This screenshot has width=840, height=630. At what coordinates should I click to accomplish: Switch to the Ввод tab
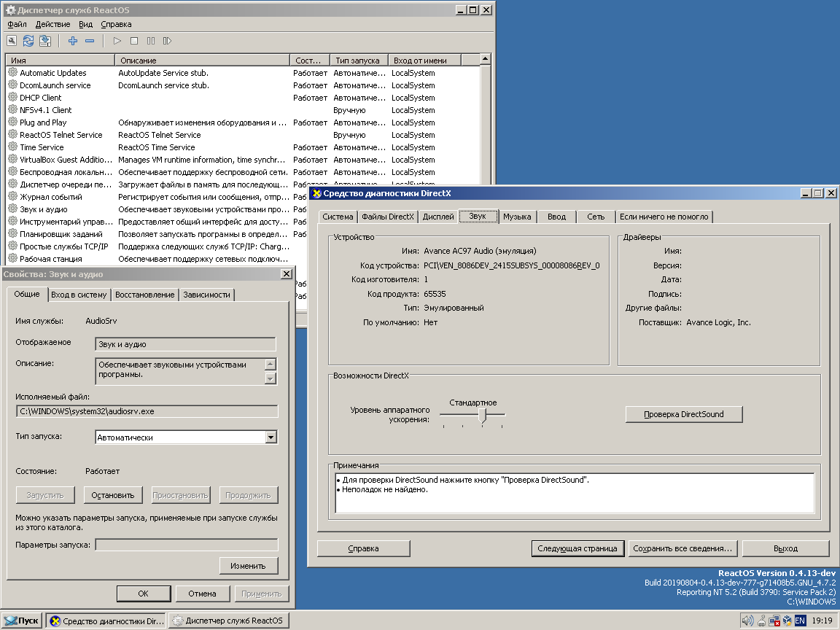coord(556,217)
